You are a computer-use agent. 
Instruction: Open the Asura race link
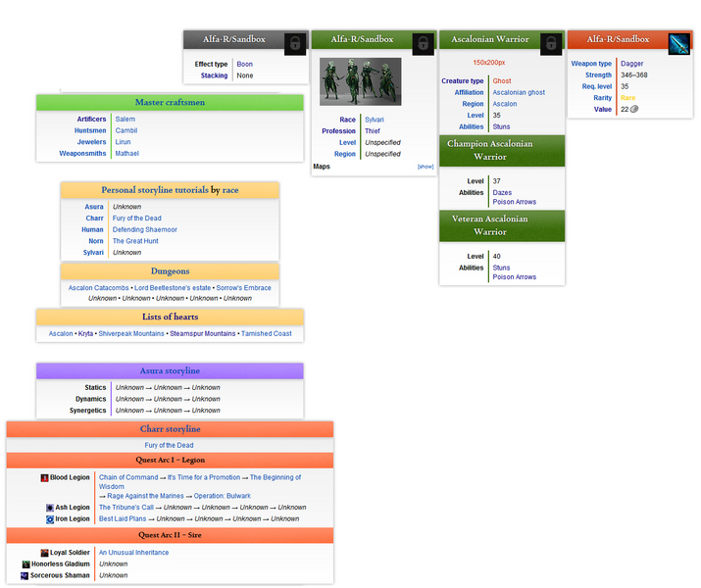tap(94, 207)
